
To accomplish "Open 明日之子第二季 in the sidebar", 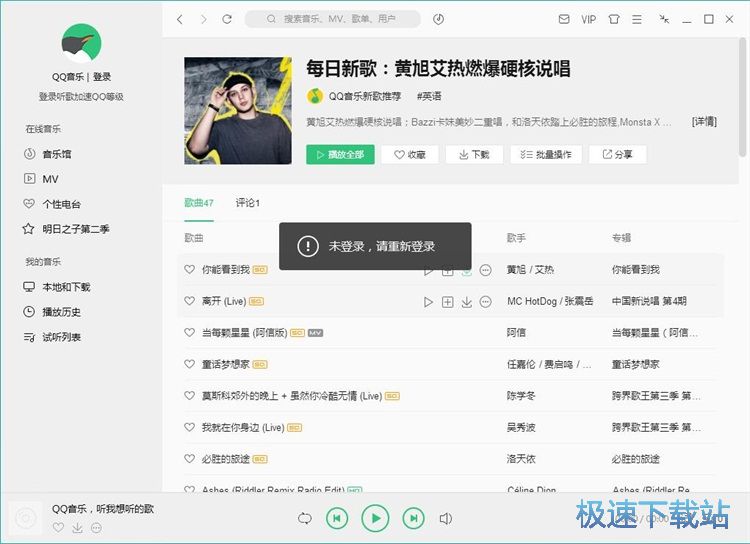I will 66,229.
